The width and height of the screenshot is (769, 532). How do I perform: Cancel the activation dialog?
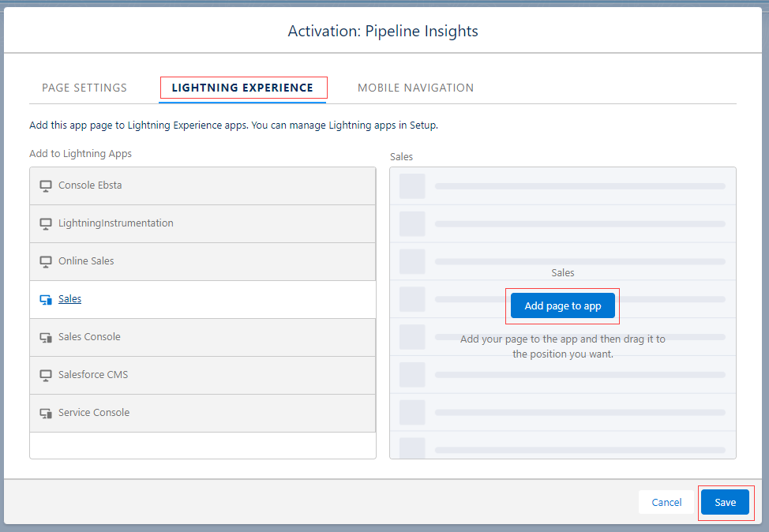point(666,502)
